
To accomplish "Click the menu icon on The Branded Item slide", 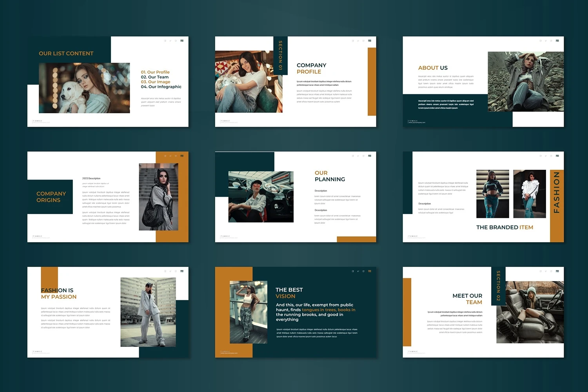I will [x=557, y=156].
